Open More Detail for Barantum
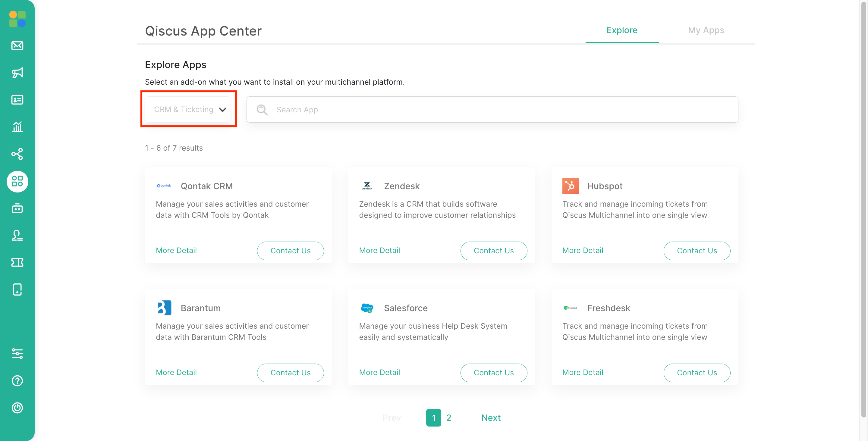868x441 pixels. tap(176, 372)
